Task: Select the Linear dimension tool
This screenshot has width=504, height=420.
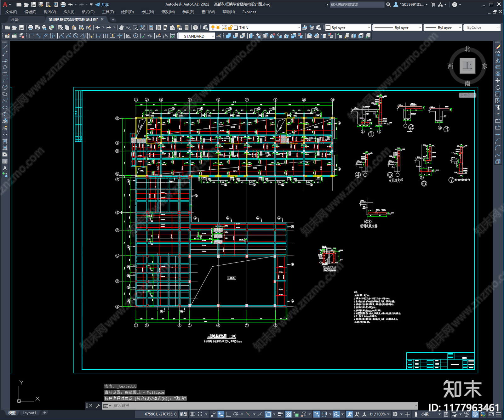Action: pos(31,36)
